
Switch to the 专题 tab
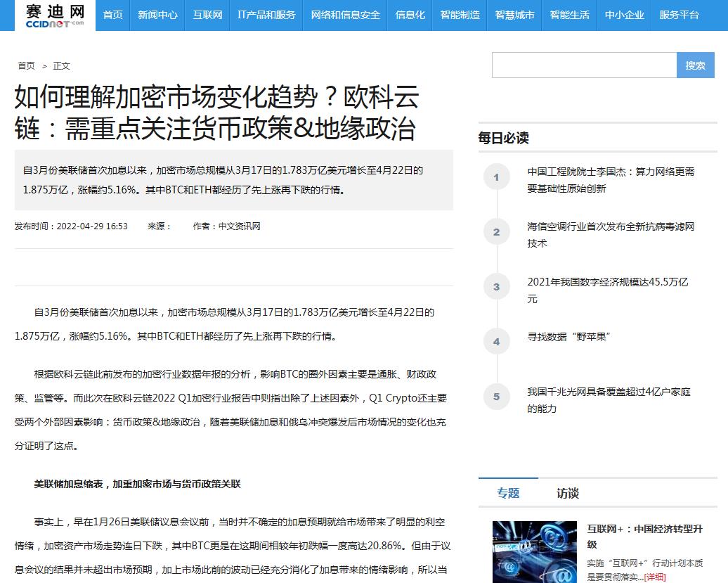[x=508, y=493]
